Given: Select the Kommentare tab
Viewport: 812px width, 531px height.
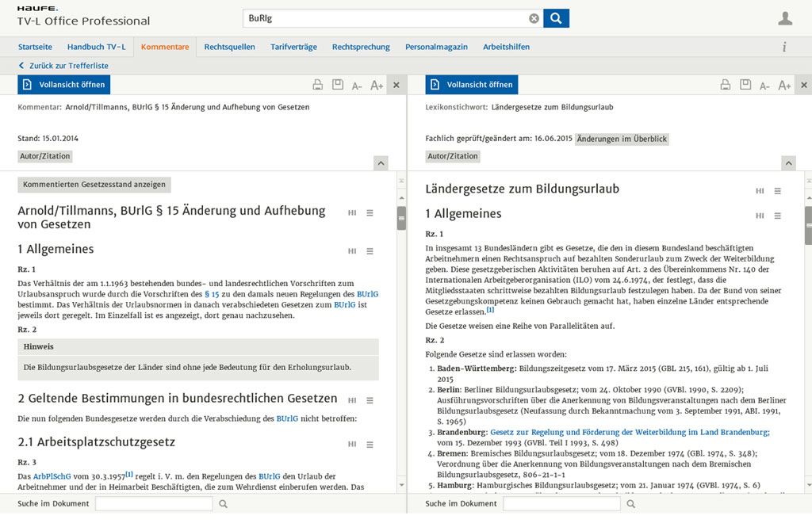Looking at the screenshot, I should (165, 47).
